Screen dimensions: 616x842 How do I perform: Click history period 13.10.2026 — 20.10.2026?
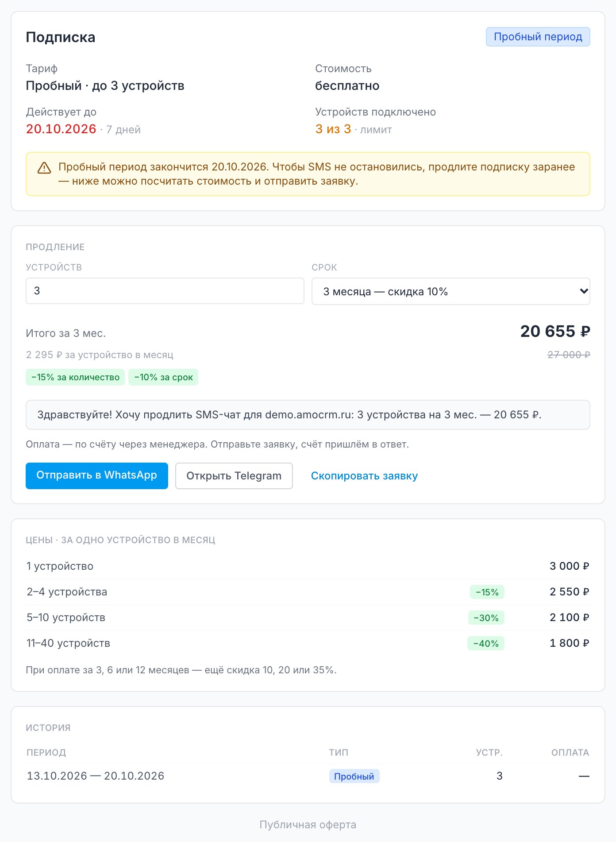tap(96, 776)
